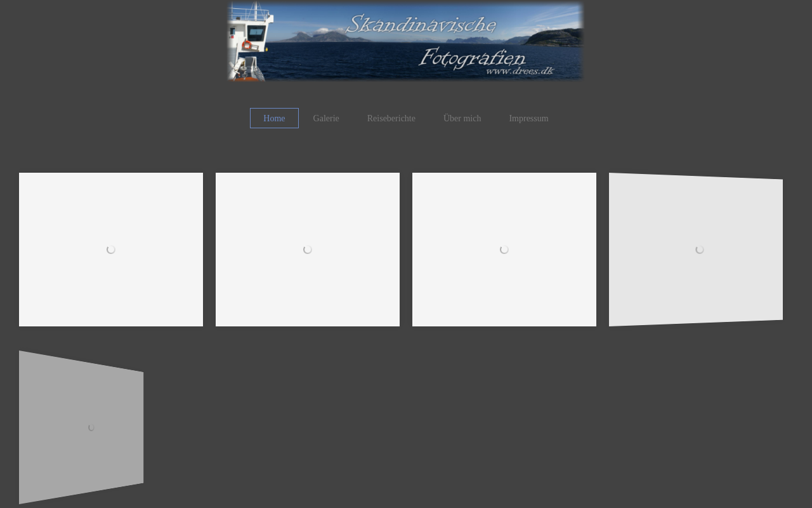
Task: Open the Reiseberichte section
Action: (x=391, y=118)
